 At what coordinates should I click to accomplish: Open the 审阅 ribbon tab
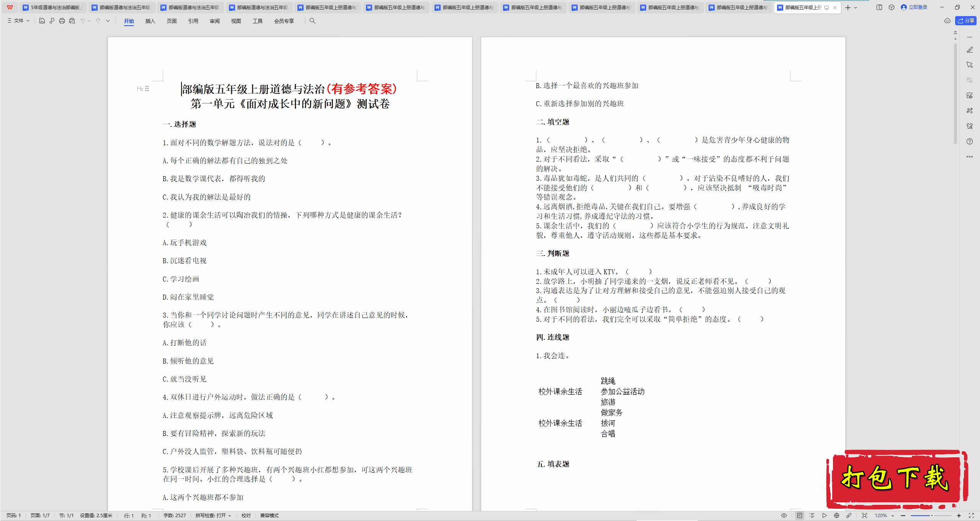click(x=215, y=21)
